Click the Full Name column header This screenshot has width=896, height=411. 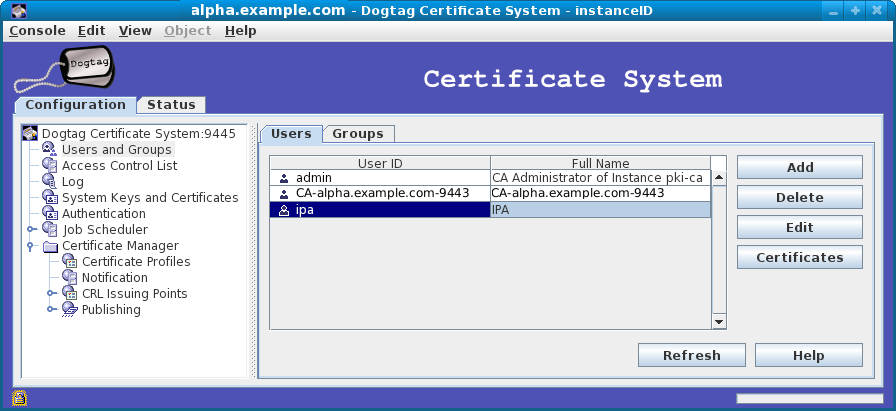pyautogui.click(x=601, y=163)
